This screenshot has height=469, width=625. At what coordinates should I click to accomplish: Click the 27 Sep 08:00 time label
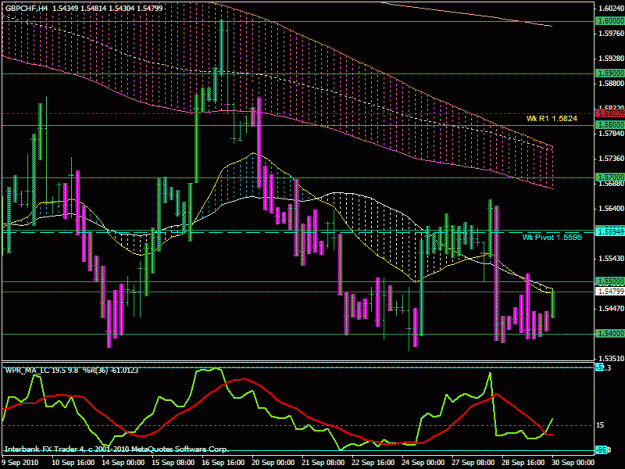click(x=473, y=462)
